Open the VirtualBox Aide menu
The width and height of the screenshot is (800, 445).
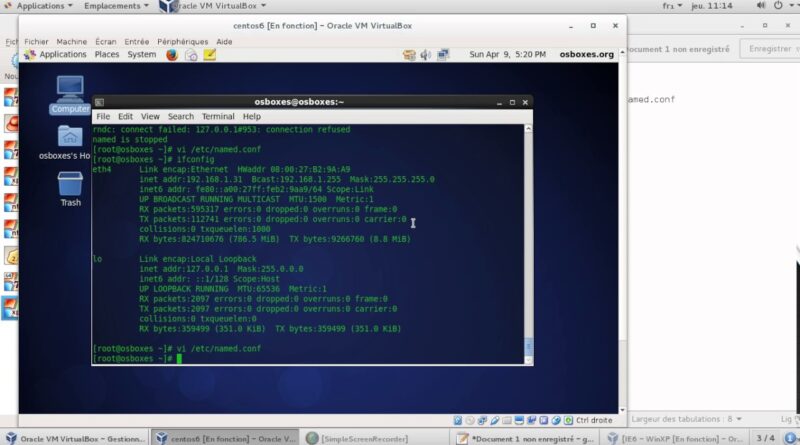(x=224, y=41)
